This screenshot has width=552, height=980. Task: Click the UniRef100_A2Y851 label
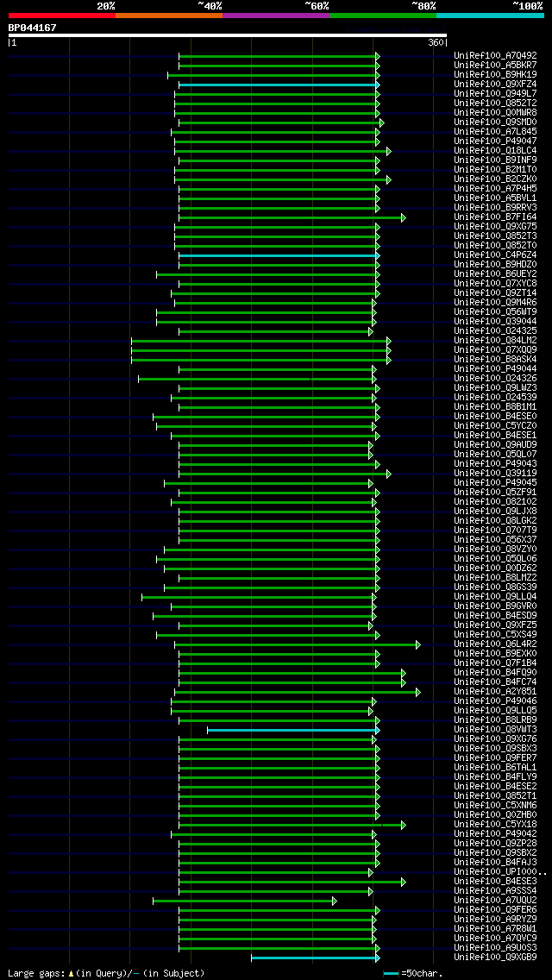pyautogui.click(x=495, y=691)
